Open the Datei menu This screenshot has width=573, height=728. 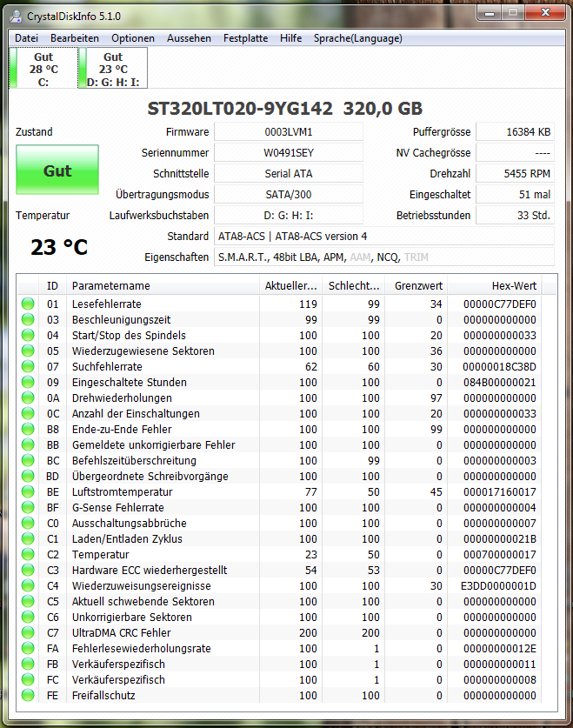click(26, 38)
